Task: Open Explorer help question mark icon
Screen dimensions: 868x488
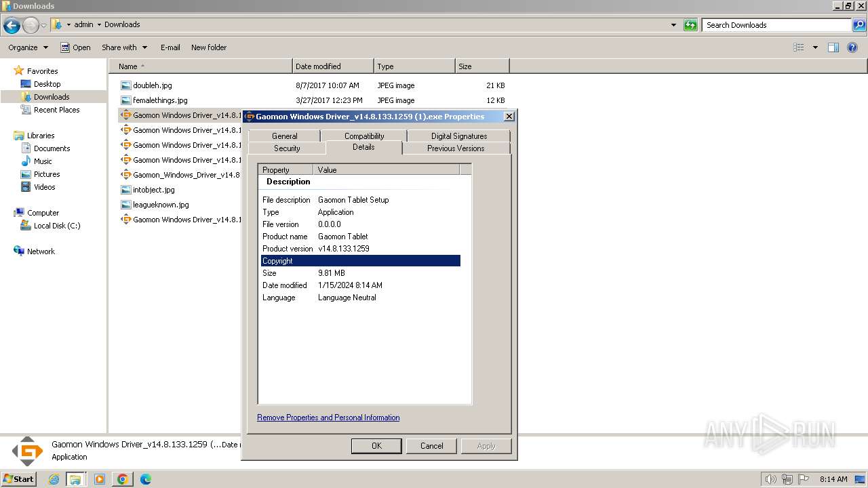Action: pos(852,47)
